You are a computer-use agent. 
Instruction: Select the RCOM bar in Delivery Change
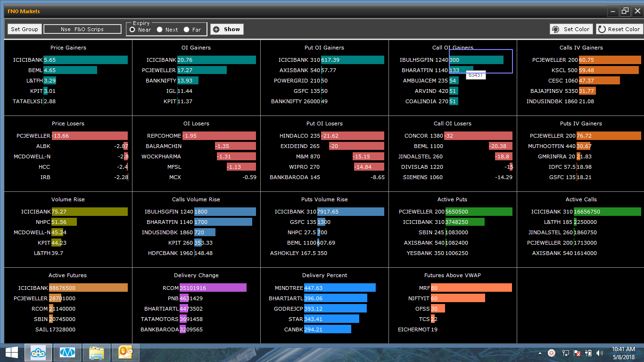(213, 288)
